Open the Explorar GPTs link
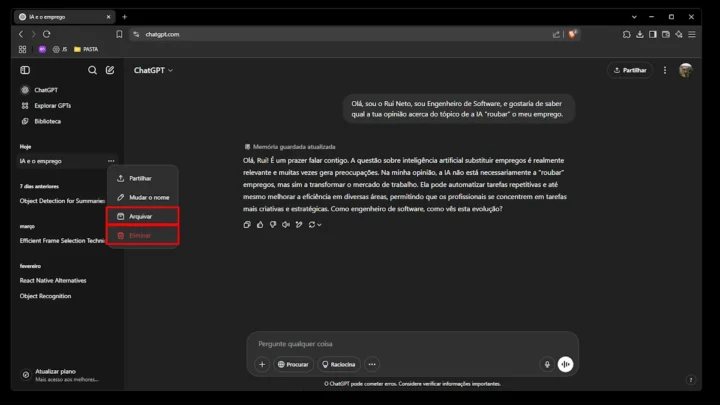Viewport: 720px width, 405px height. [x=53, y=105]
